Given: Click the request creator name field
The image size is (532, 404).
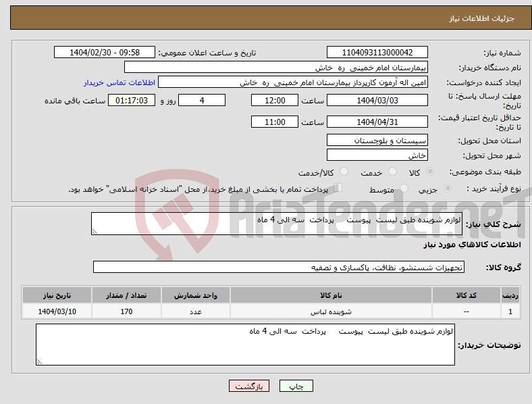Looking at the screenshot, I should click(x=293, y=82).
